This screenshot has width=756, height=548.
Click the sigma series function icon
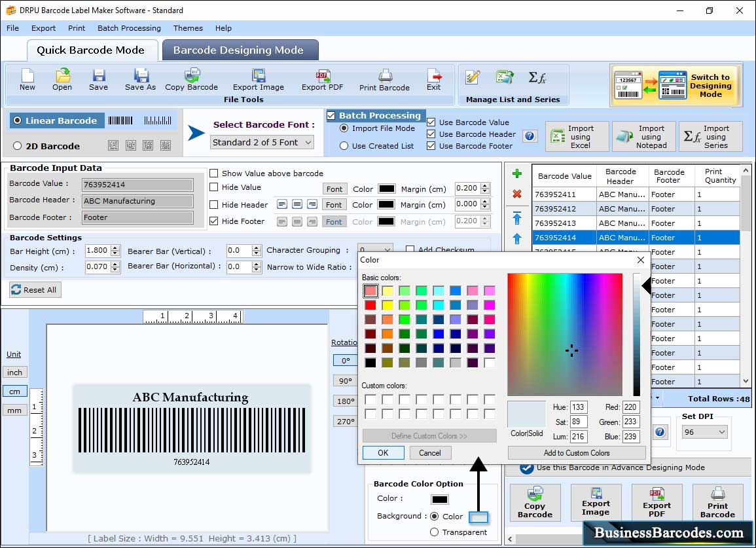[x=537, y=77]
